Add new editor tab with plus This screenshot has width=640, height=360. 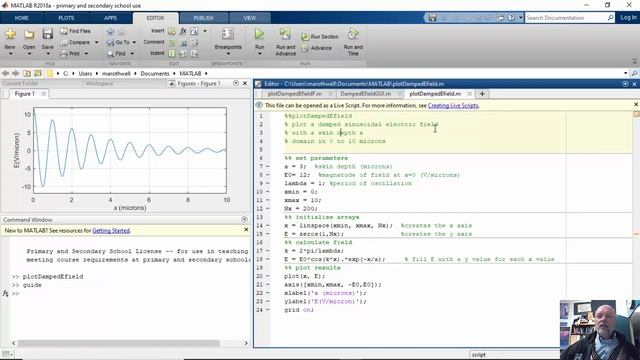(x=482, y=94)
